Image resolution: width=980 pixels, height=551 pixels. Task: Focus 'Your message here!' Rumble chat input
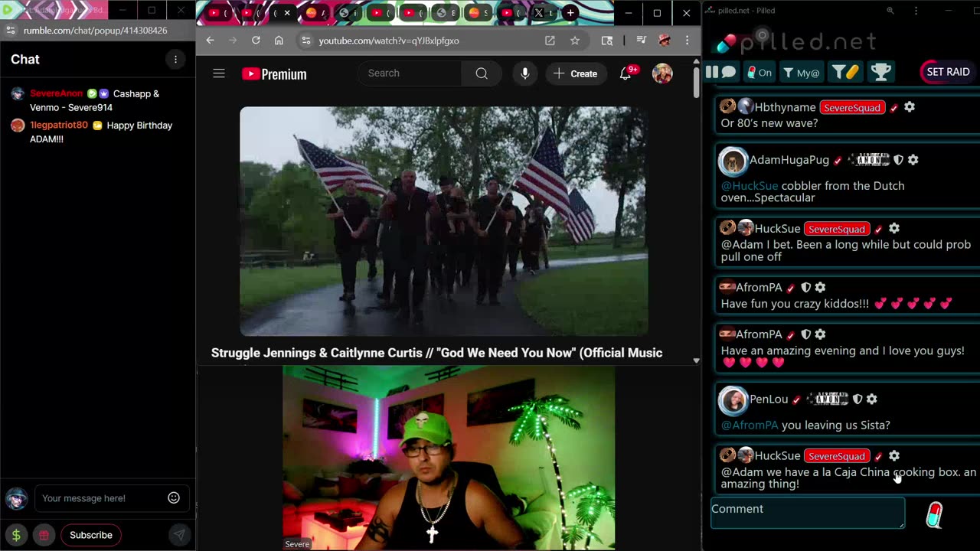(x=100, y=498)
